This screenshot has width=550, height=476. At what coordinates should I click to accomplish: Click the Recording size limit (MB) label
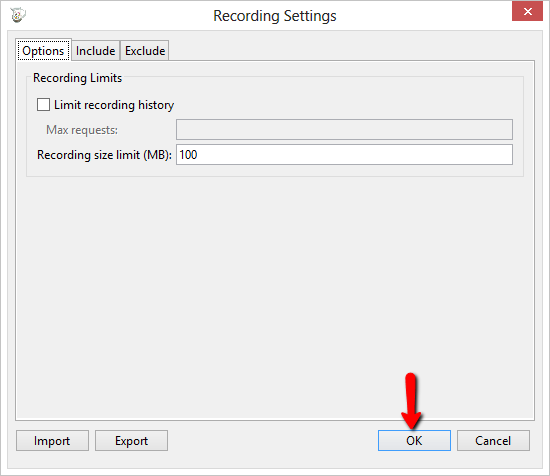tap(104, 155)
